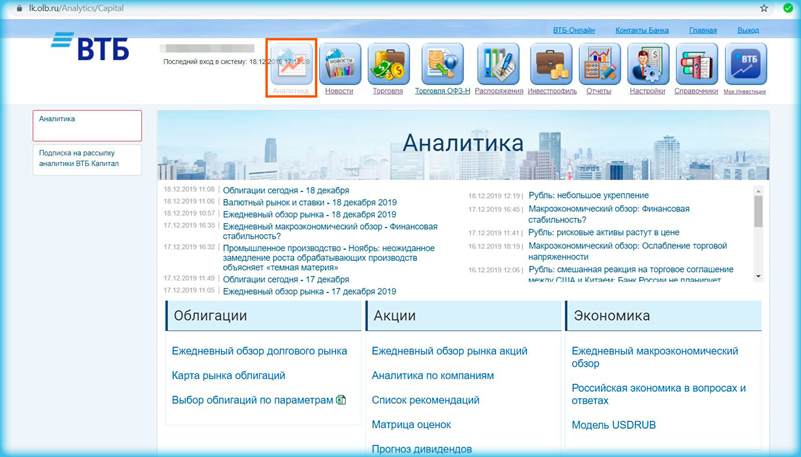Open the Аналитика chart icon
The width and height of the screenshot is (801, 457).
[291, 64]
